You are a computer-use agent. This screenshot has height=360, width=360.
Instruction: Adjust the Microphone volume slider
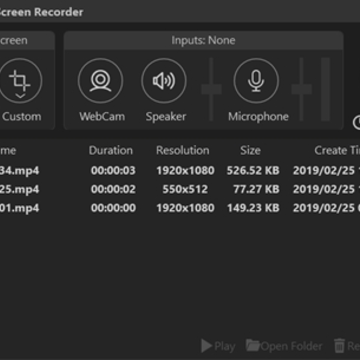pyautogui.click(x=302, y=89)
